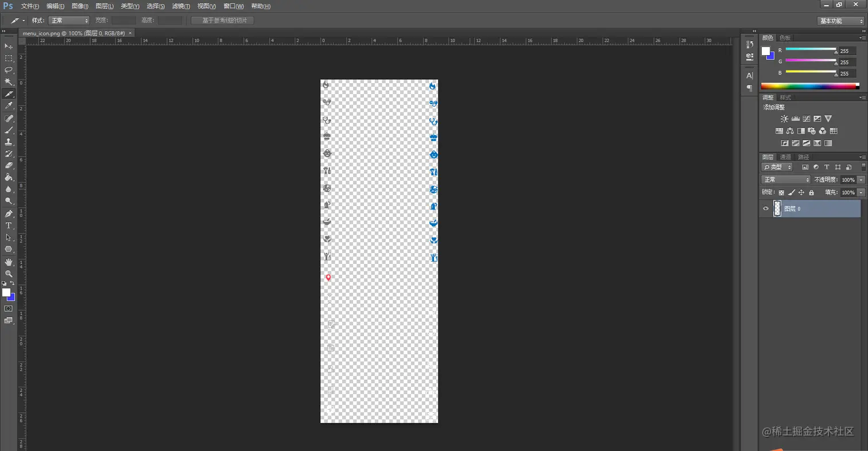Viewport: 868px width, 451px height.
Task: Toggle lock image pixels brush icon
Action: (791, 193)
